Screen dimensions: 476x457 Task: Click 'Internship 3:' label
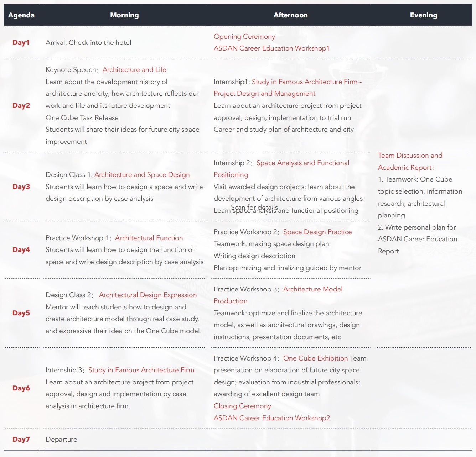(x=65, y=370)
